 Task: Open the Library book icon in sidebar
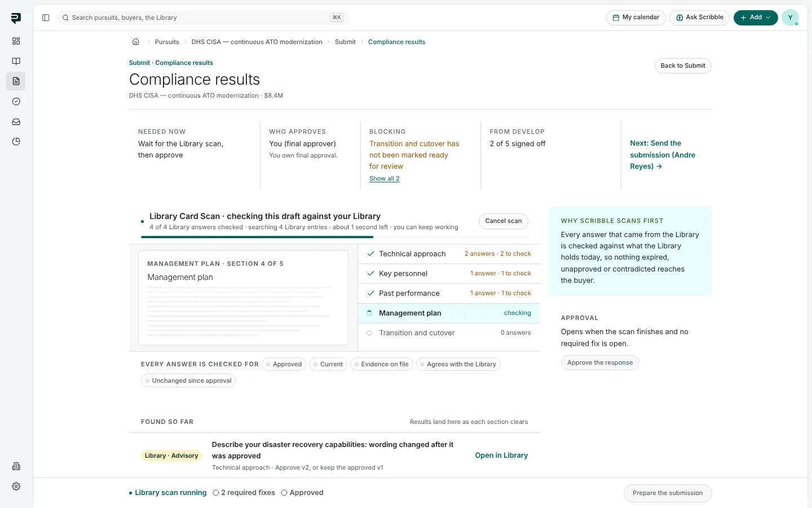(16, 61)
